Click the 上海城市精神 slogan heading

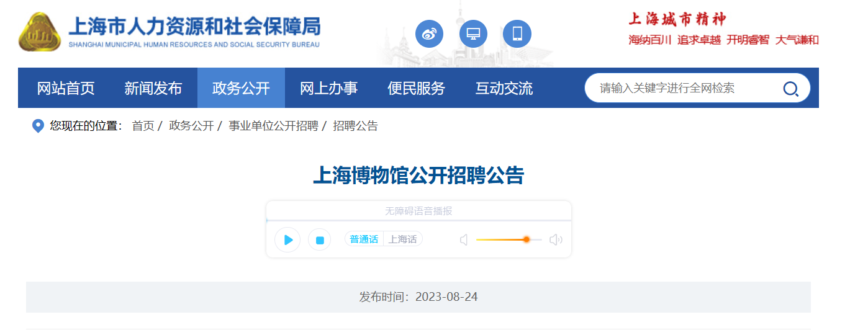click(x=677, y=19)
